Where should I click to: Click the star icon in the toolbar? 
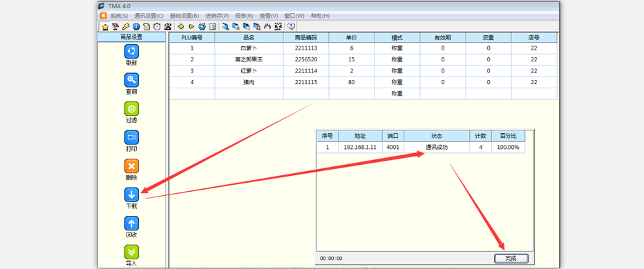pyautogui.click(x=105, y=27)
